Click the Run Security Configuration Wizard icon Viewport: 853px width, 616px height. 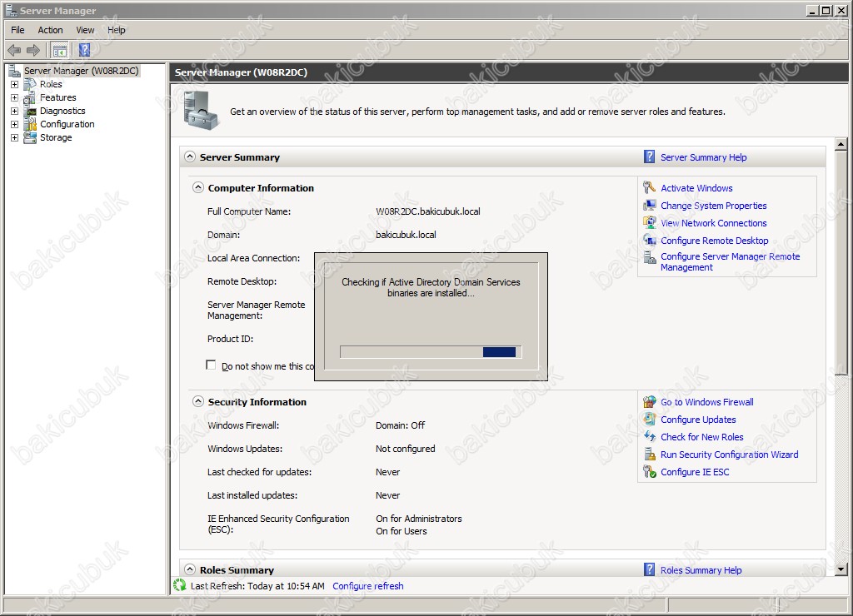click(650, 455)
